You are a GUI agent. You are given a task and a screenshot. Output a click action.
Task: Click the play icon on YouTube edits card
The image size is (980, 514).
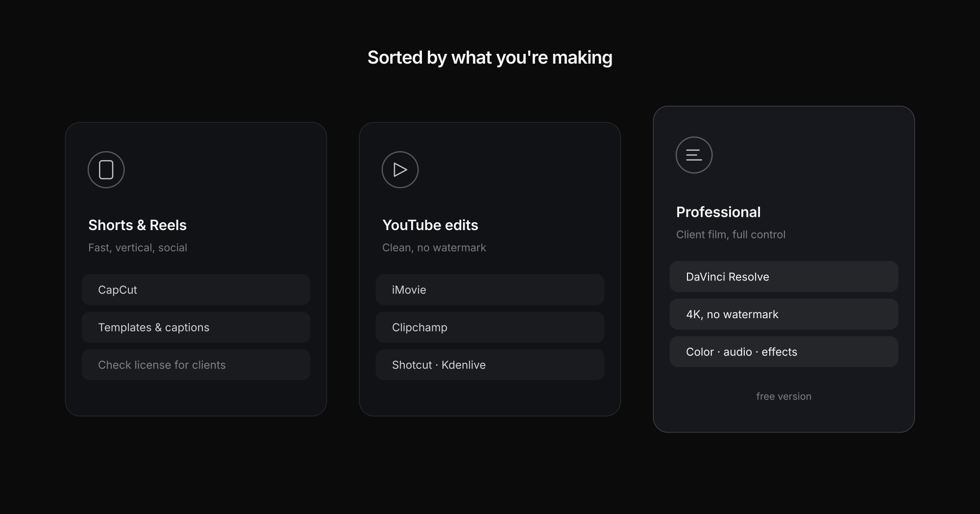(x=400, y=169)
